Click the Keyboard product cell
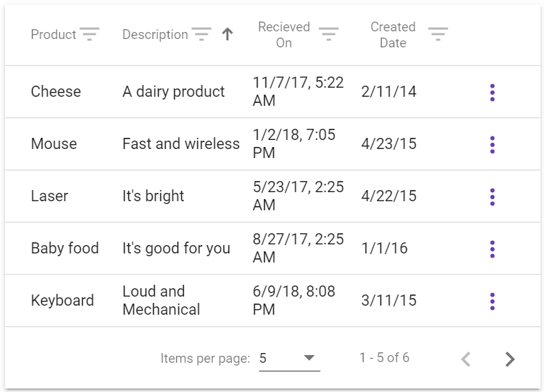The width and height of the screenshot is (544, 392). tap(62, 301)
